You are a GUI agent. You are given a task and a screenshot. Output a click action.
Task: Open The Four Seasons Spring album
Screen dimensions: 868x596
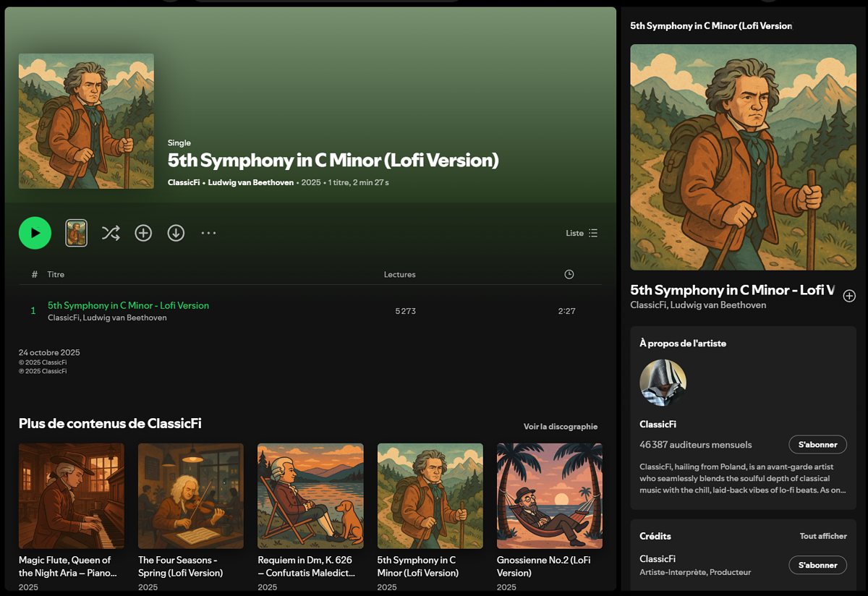point(191,496)
